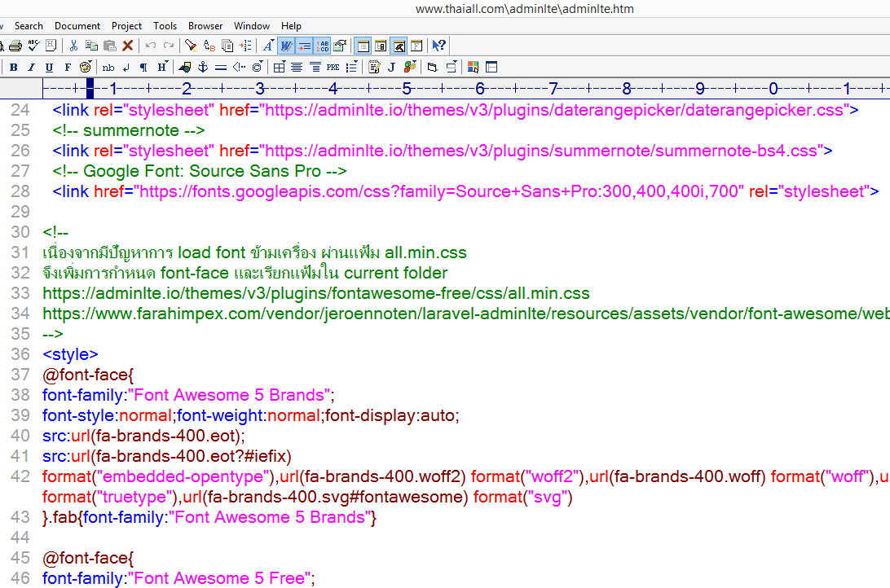Toggle Word Wrap on or off
Viewport: 890px width, 588px height.
(287, 46)
